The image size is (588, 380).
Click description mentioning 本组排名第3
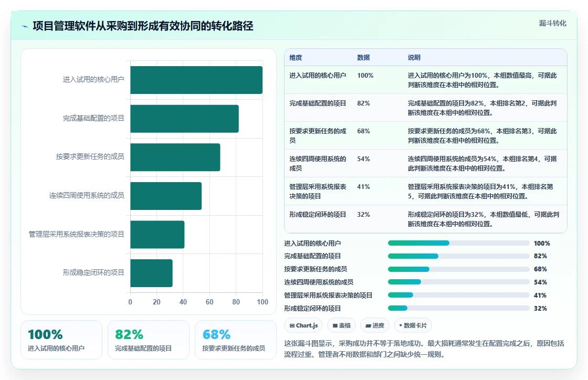click(x=482, y=135)
